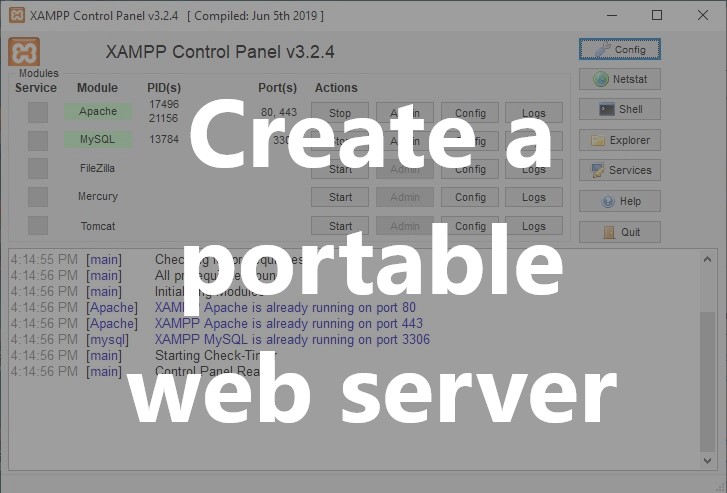Click the Explorer folder icon
727x493 pixels.
598,140
